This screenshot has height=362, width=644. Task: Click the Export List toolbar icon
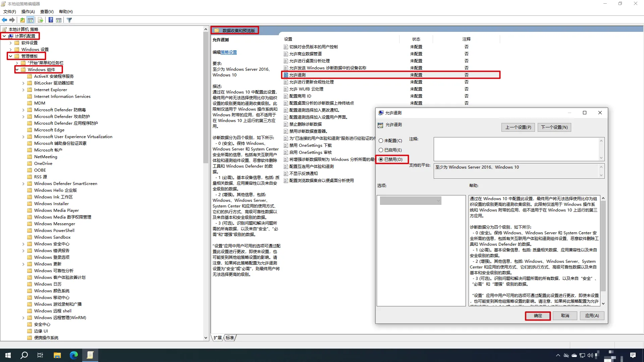(40, 20)
